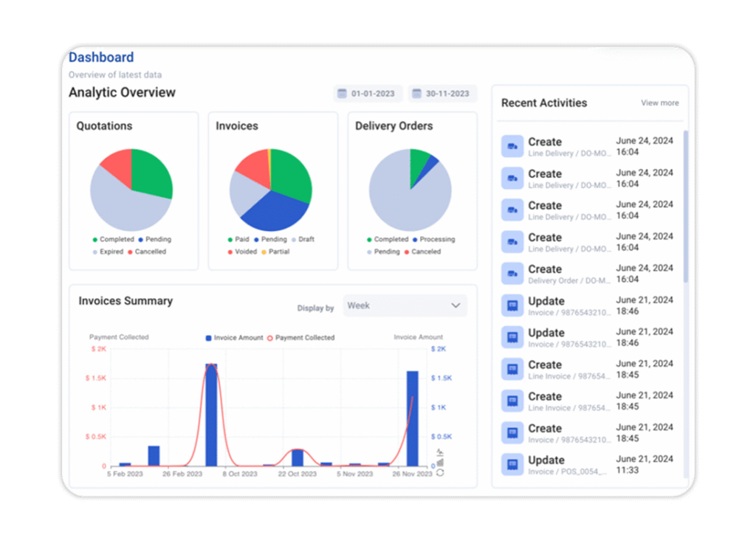Expand the Display by Week dropdown

click(x=405, y=305)
